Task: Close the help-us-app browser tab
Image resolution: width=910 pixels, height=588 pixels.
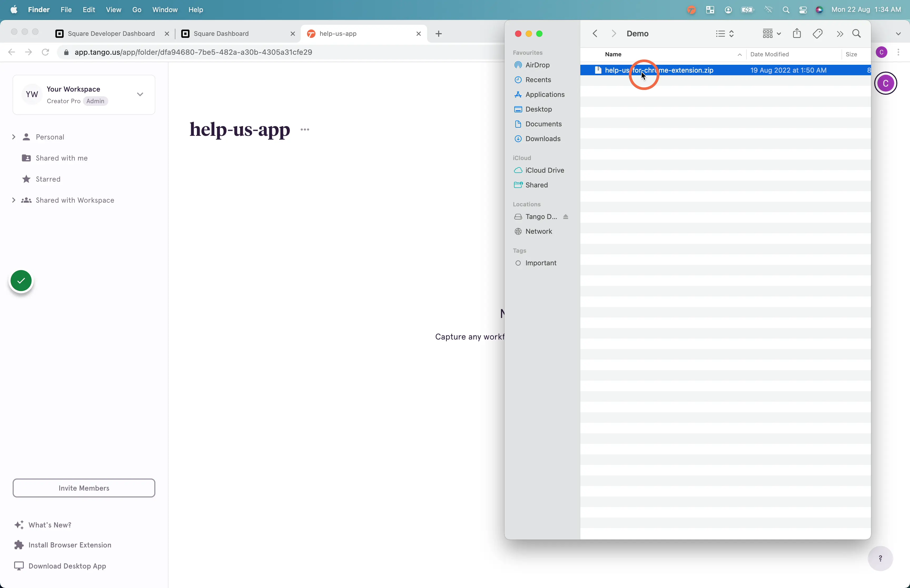Action: [418, 34]
